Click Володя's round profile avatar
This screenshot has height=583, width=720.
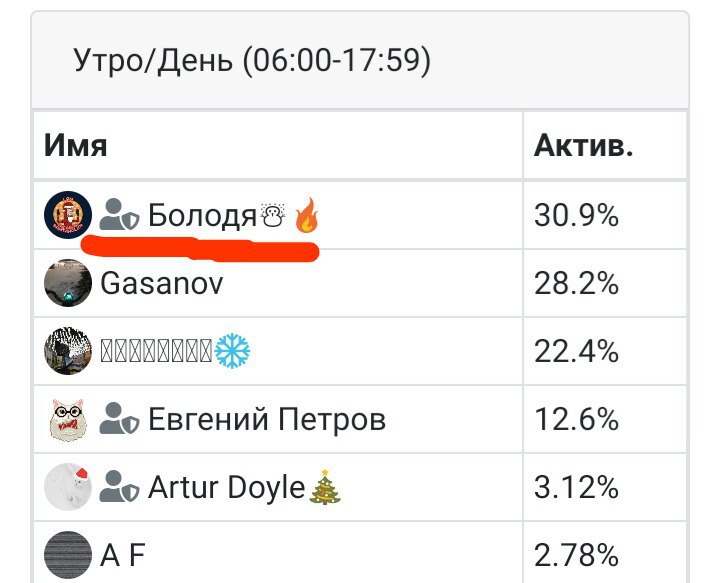point(68,216)
